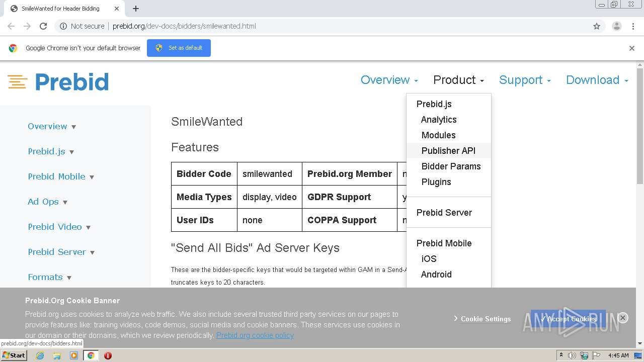Image resolution: width=644 pixels, height=362 pixels.
Task: Bookmark this page with star icon
Action: (597, 26)
